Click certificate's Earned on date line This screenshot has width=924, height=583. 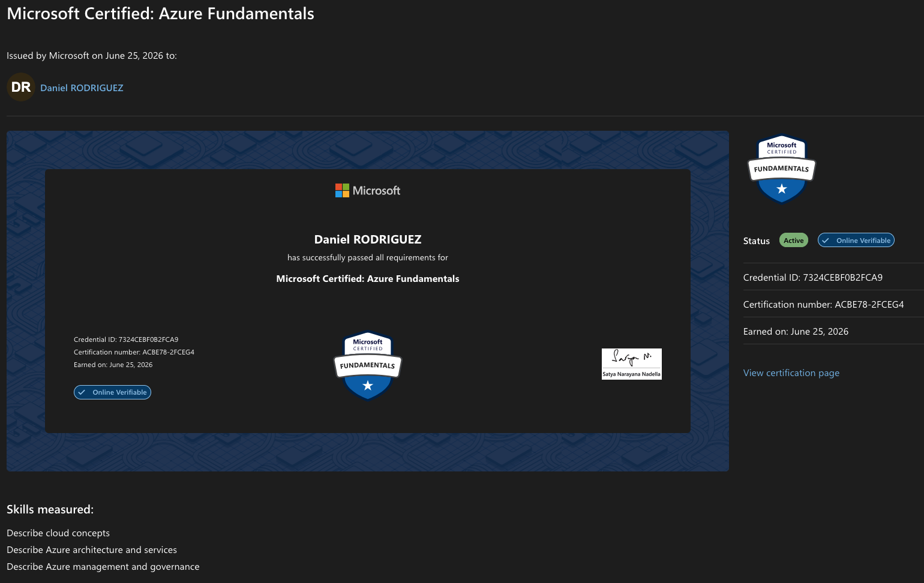point(113,365)
